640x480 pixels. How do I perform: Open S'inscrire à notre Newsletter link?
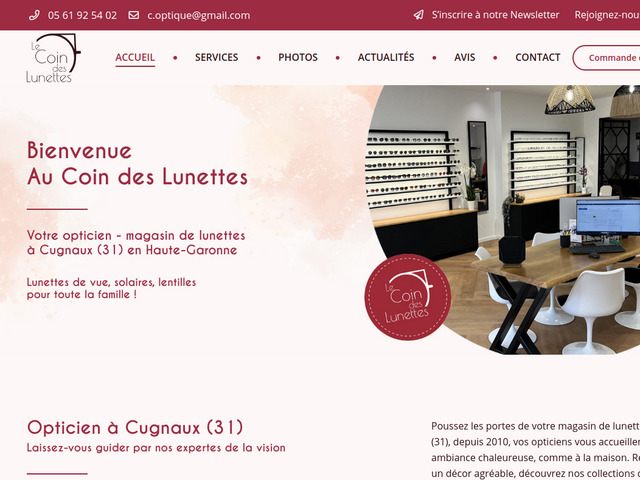[x=496, y=15]
